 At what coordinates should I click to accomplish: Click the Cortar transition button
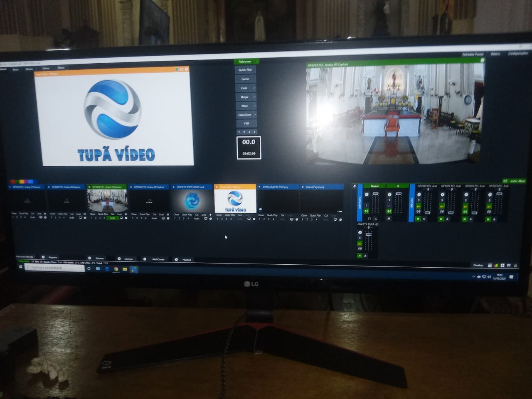[x=245, y=79]
